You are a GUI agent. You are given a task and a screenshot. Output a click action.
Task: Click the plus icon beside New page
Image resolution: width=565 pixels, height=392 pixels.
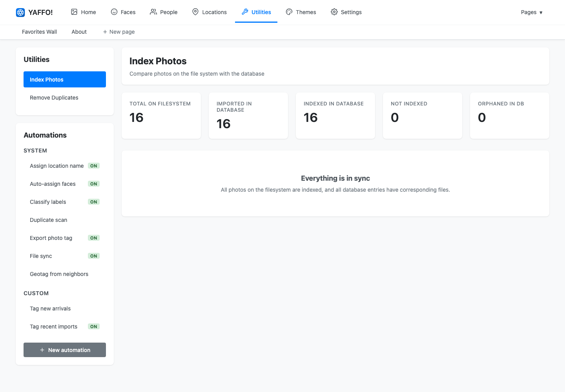(x=105, y=32)
